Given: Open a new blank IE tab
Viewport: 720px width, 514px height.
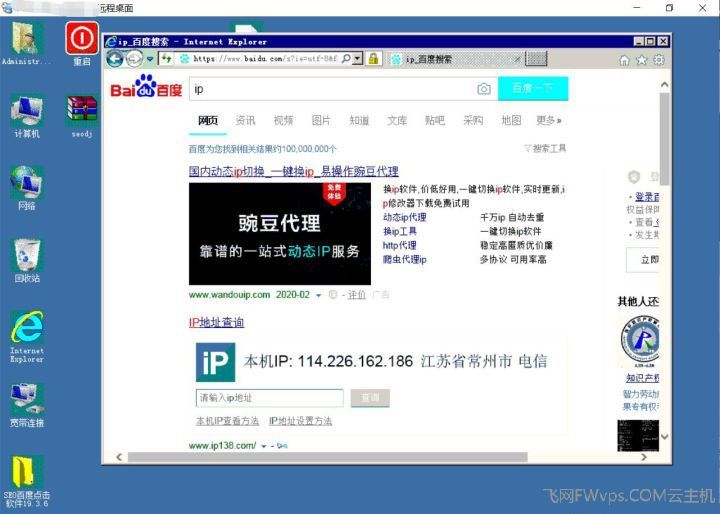Looking at the screenshot, I should (x=536, y=58).
